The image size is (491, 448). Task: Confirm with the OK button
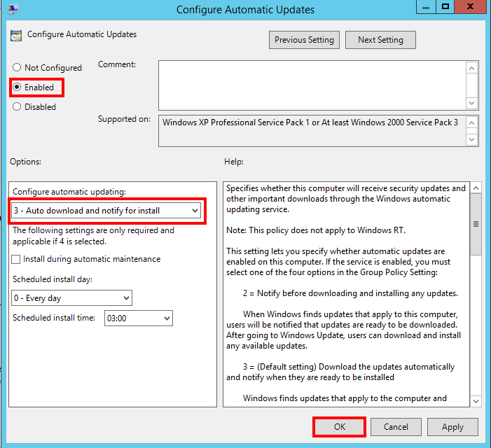(340, 427)
